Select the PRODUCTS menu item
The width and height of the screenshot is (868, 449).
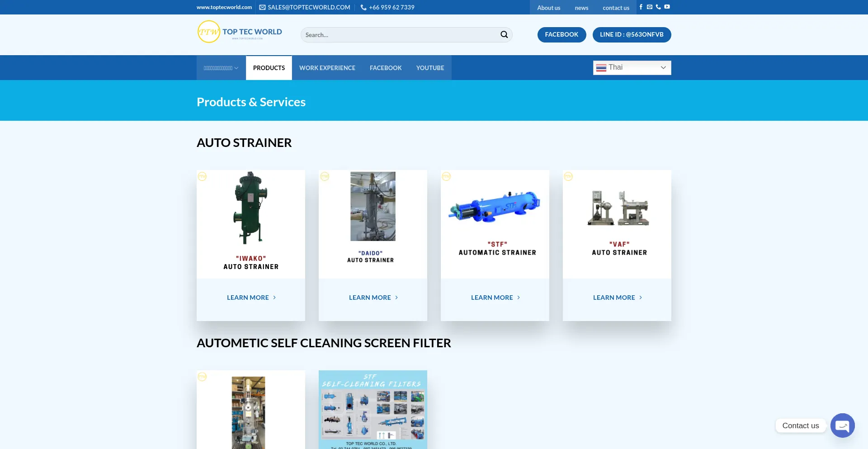[269, 68]
